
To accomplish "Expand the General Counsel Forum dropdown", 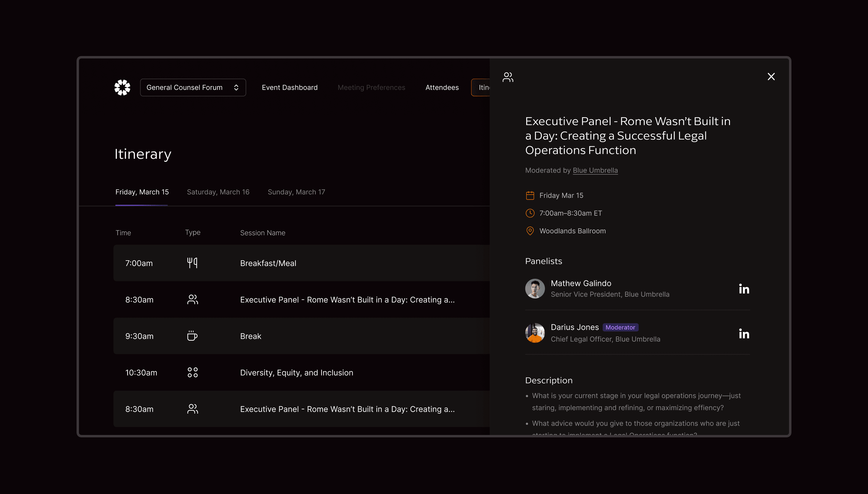I will point(193,88).
